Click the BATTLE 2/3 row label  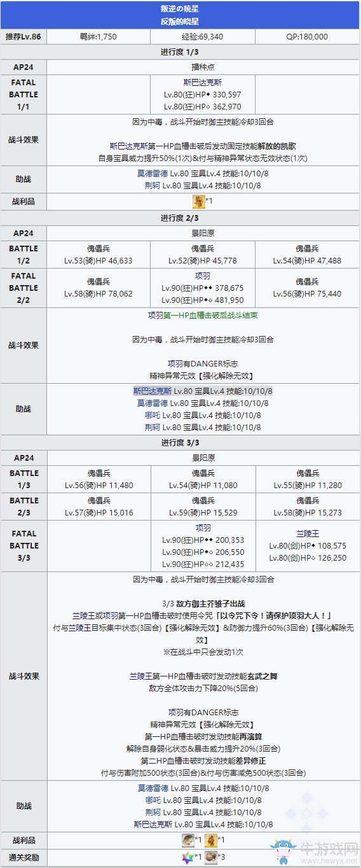pos(24,507)
